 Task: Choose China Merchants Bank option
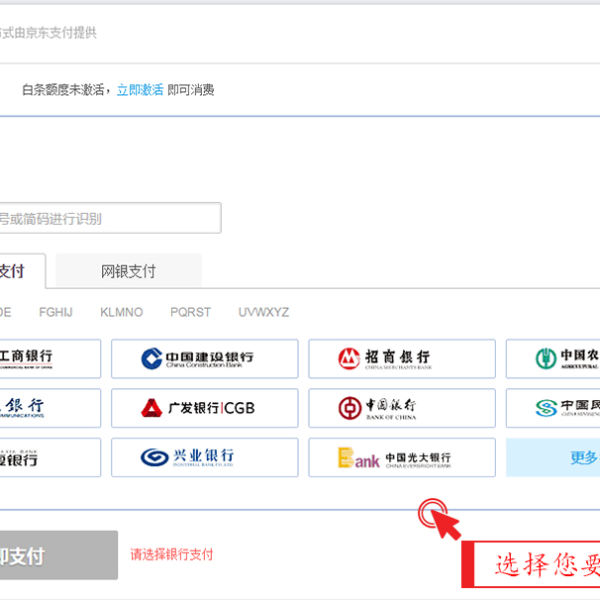coord(402,359)
